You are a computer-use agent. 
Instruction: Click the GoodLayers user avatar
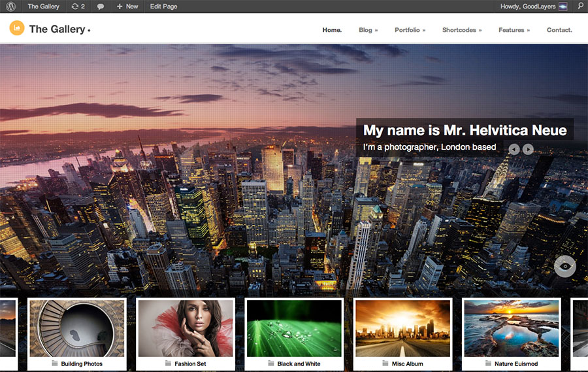tap(563, 7)
